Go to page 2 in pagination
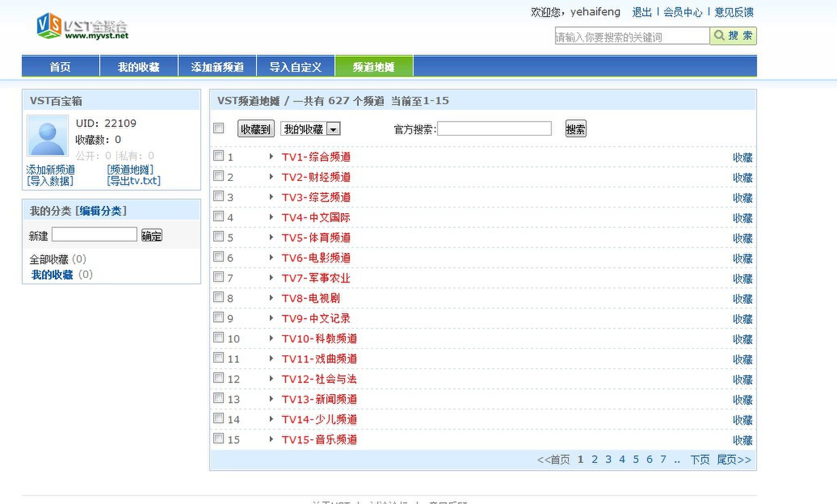Screen dimensions: 837x504 pos(594,459)
